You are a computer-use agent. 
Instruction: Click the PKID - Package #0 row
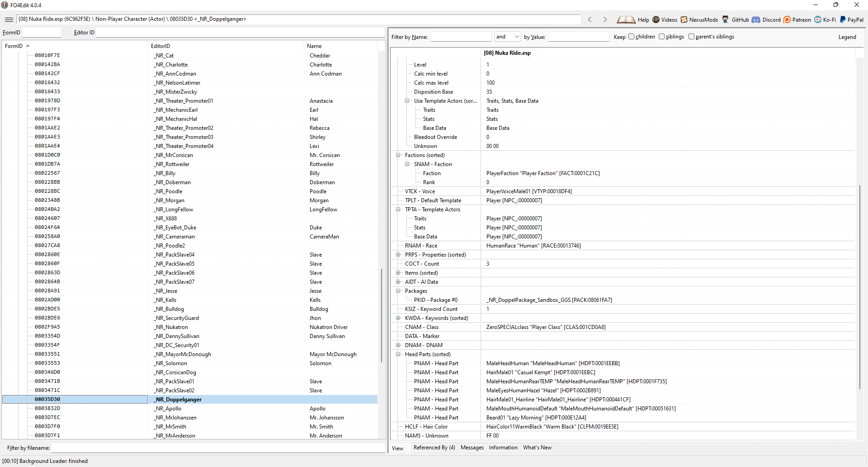tap(623, 300)
